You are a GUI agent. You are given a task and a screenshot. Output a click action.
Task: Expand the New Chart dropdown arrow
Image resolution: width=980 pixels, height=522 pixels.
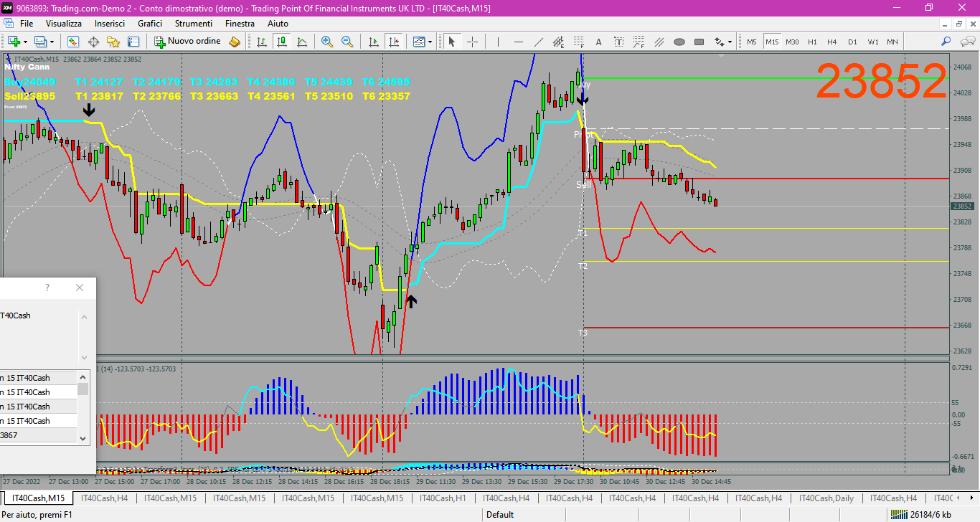coord(25,42)
